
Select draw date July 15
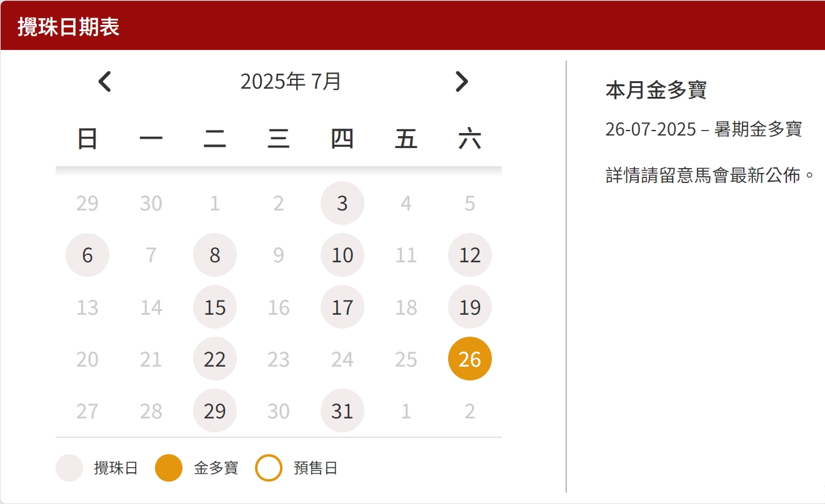point(215,307)
